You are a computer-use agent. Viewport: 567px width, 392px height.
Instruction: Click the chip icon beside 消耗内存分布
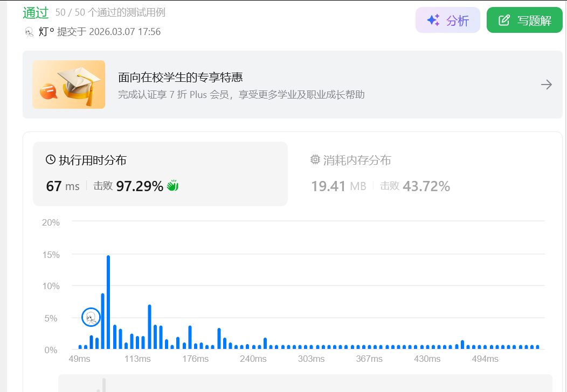(315, 159)
